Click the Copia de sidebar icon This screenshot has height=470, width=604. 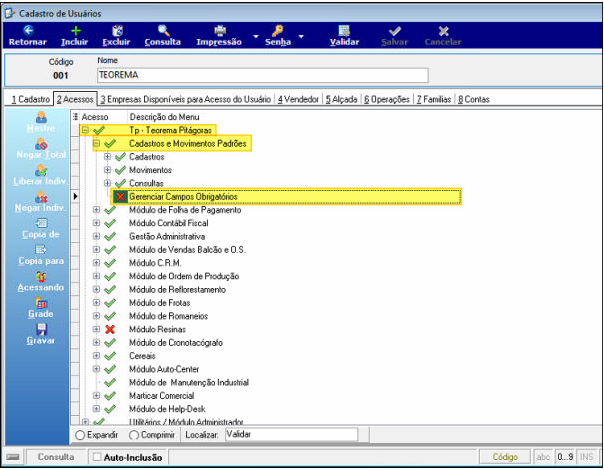41,223
